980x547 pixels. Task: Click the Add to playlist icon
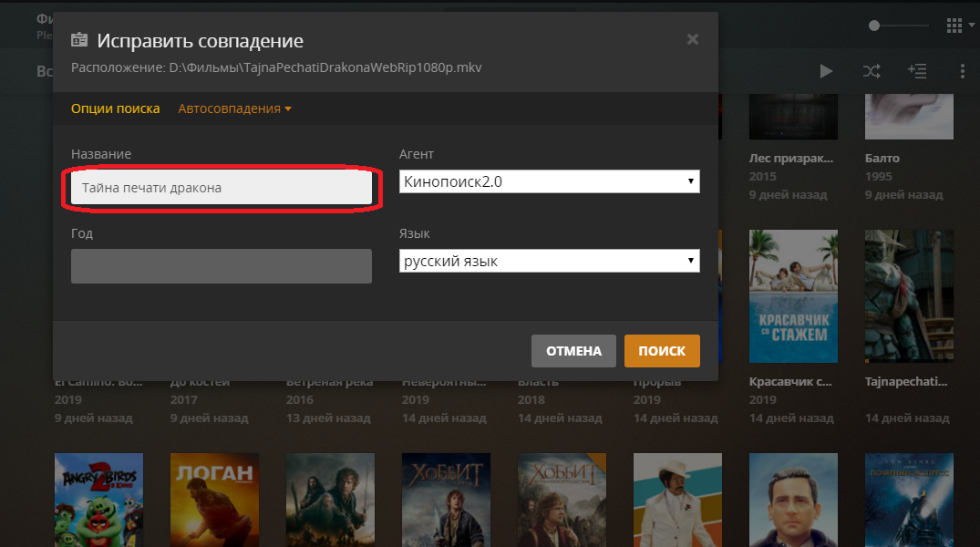(916, 71)
